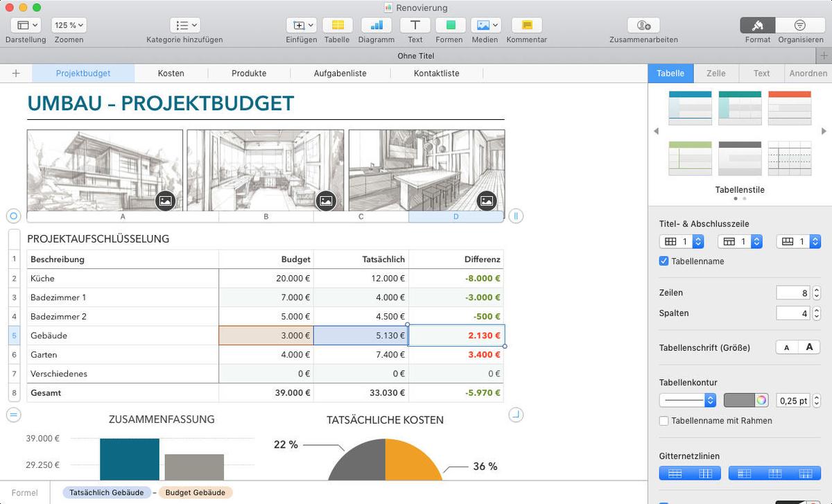
Task: Click the Tatsächlich Gebäude formula token
Action: click(x=107, y=492)
